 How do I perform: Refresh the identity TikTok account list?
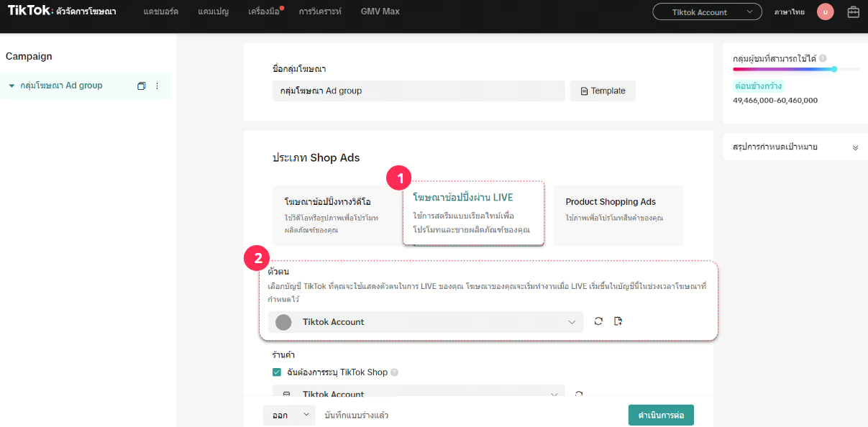[598, 321]
